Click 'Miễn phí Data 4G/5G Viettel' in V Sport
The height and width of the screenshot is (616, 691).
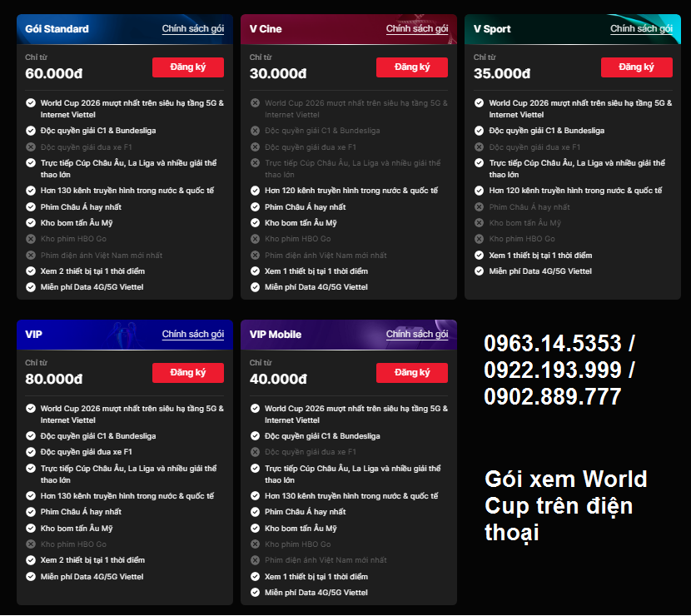[x=540, y=271]
